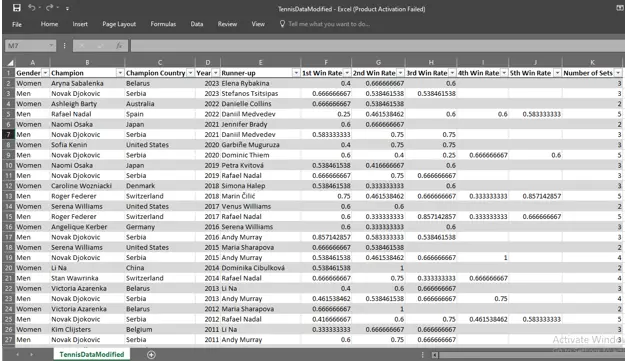Open the Page Layout tab
Viewport: 625px width, 361px height.
point(119,24)
